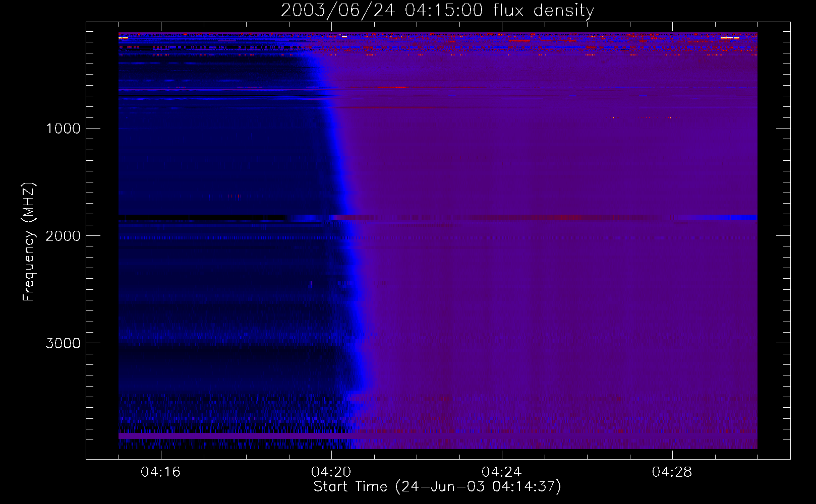Screen dimensions: 816x504
Task: Click the 04:28 time tick label
Action: click(x=672, y=472)
